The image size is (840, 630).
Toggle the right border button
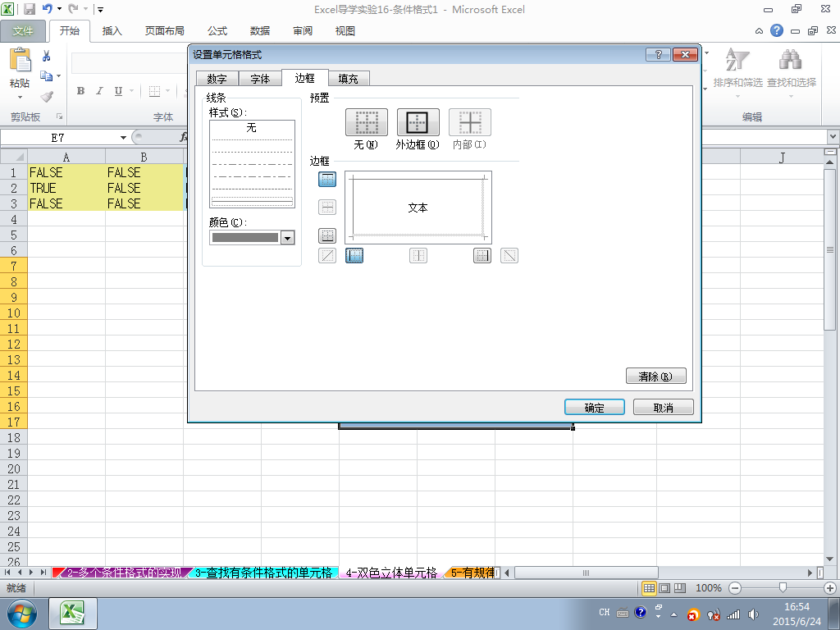[x=482, y=256]
